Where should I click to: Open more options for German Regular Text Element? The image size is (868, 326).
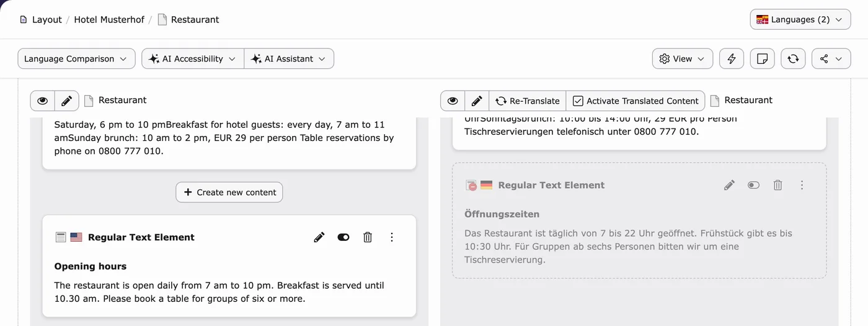[802, 185]
